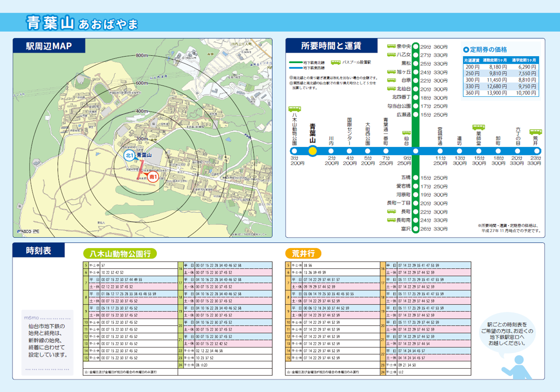Click the 大町西公園 station name
Image resolution: width=560 pixels, height=392 pixels.
tap(368, 134)
